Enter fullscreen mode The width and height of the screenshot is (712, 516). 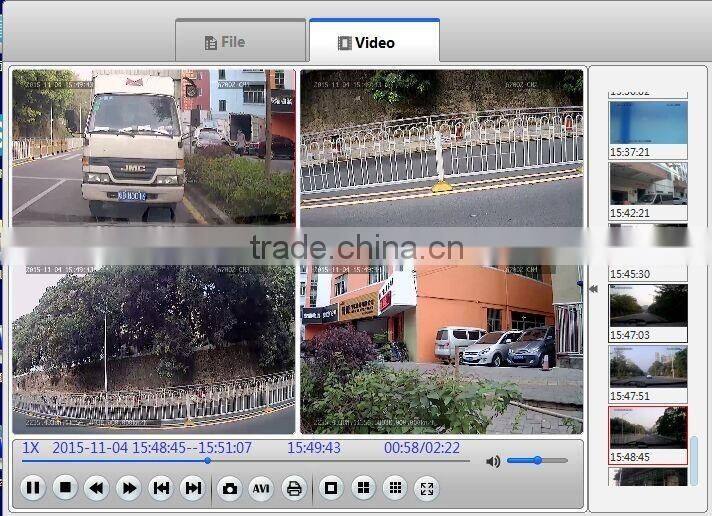[x=427, y=488]
